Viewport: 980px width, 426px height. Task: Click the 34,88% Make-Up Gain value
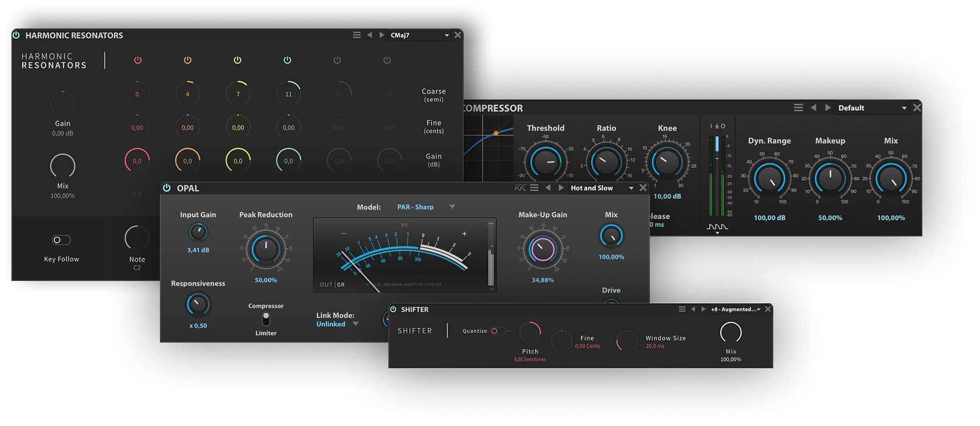click(x=543, y=280)
